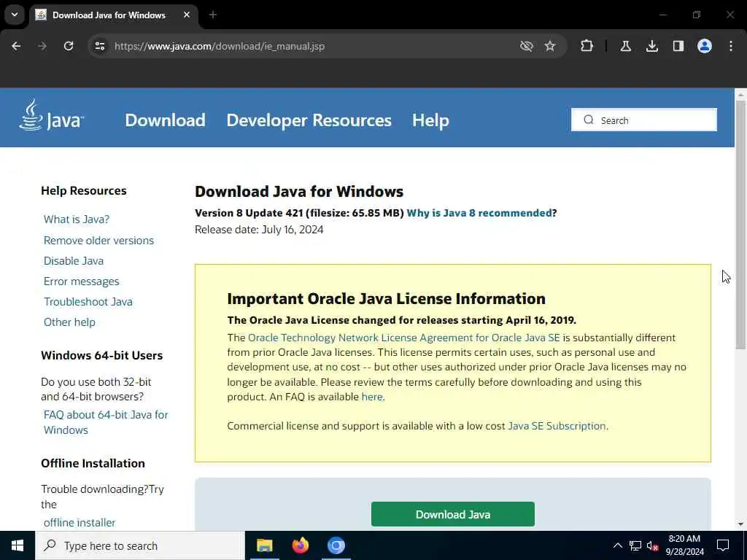This screenshot has height=560, width=747.
Task: Open the notification center icon
Action: [x=723, y=545]
